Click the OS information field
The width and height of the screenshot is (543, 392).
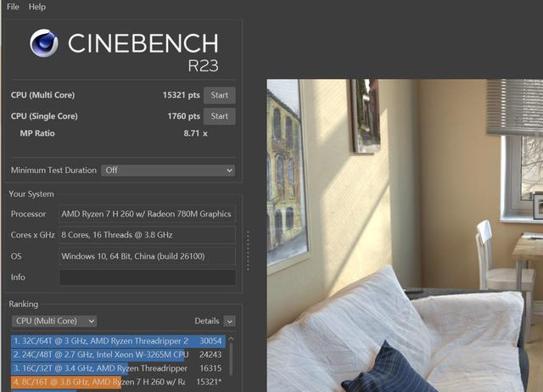[x=148, y=256]
